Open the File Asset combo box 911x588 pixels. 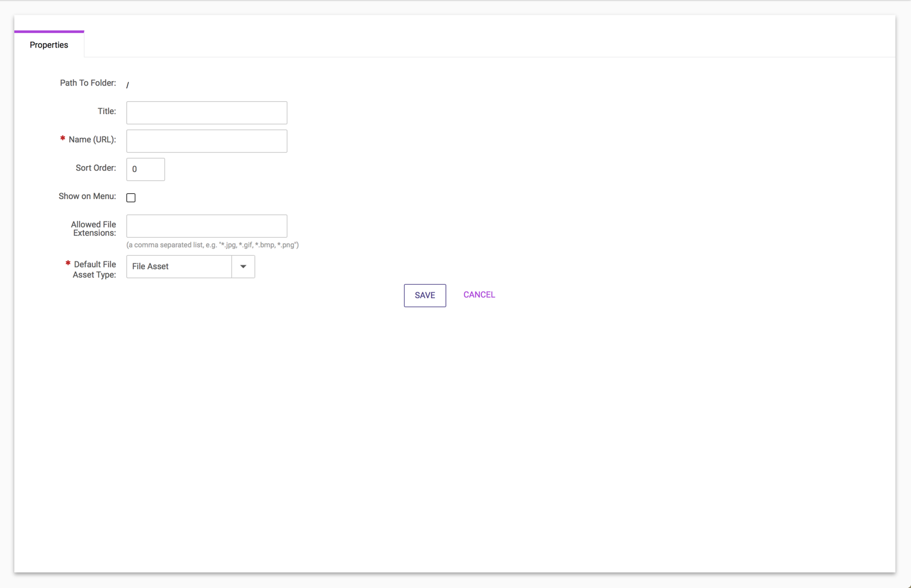pyautogui.click(x=179, y=267)
